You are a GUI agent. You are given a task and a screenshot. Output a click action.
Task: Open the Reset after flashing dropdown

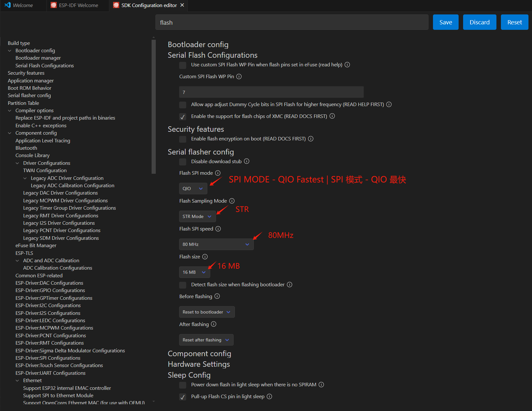click(206, 340)
